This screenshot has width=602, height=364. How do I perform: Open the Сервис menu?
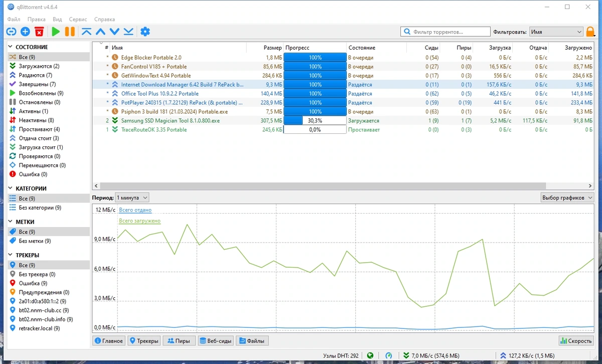coord(78,19)
